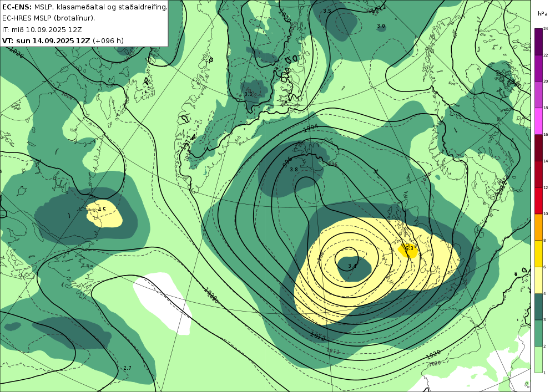Select the light green 1–2 hPa legend swatch

[539, 359]
